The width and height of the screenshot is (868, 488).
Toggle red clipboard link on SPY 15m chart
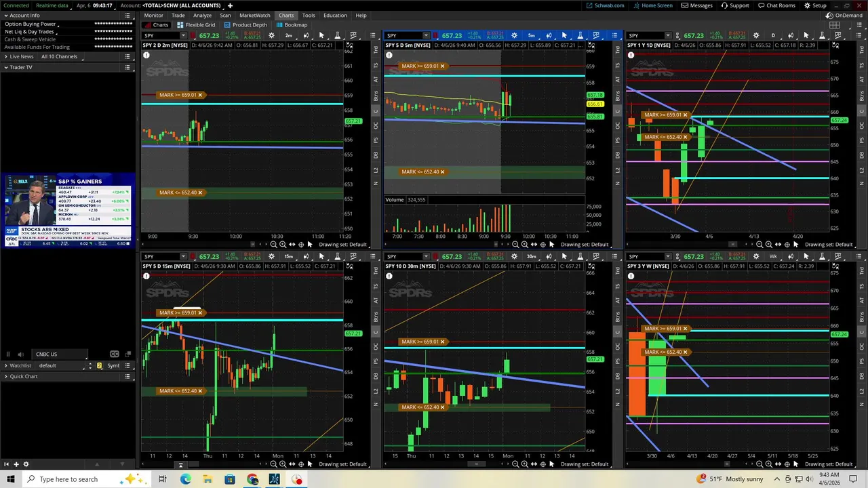pos(194,256)
